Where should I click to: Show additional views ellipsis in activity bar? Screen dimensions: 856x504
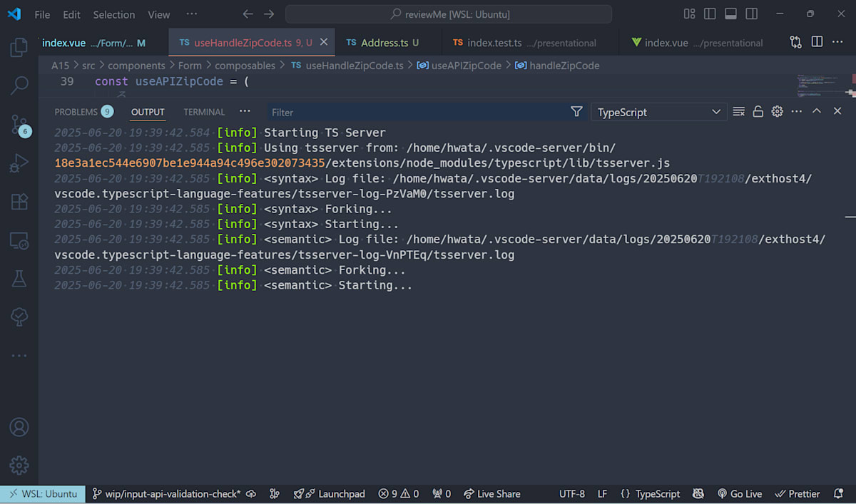coord(19,355)
